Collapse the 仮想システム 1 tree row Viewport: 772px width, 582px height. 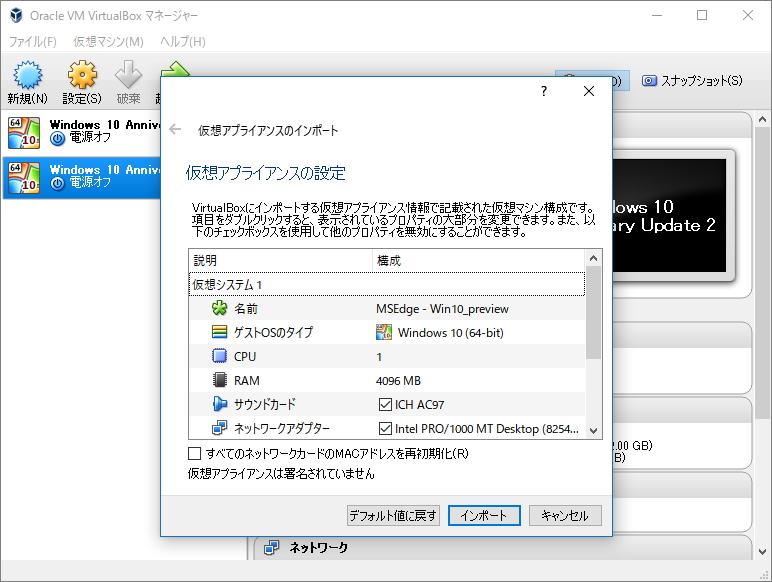pyautogui.click(x=386, y=284)
